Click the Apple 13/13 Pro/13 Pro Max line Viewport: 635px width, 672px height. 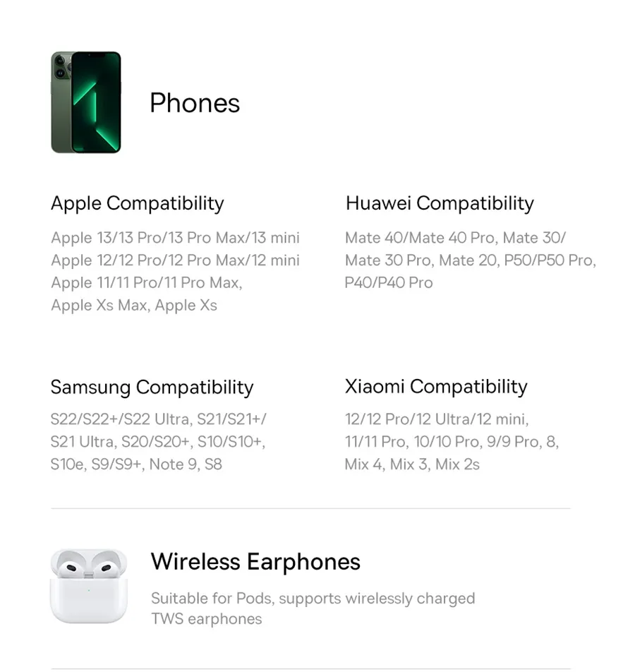click(x=175, y=238)
